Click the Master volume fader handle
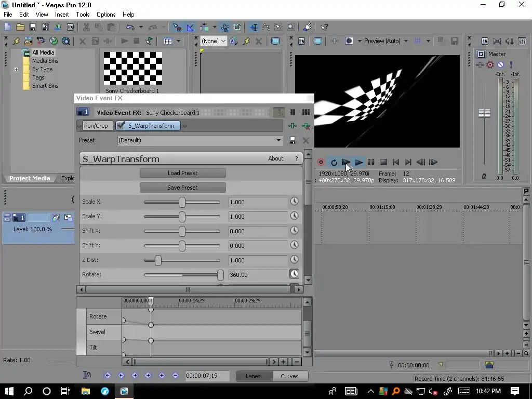 [x=484, y=113]
